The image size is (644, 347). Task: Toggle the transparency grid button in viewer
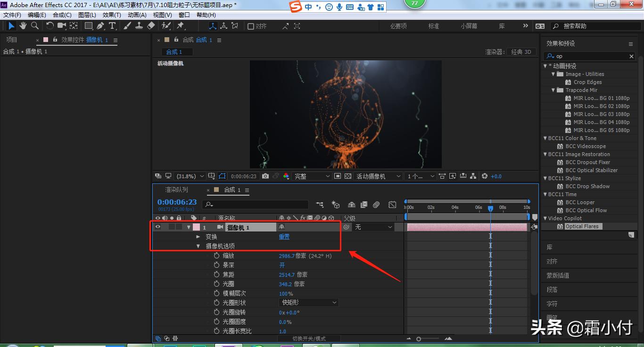coord(348,176)
